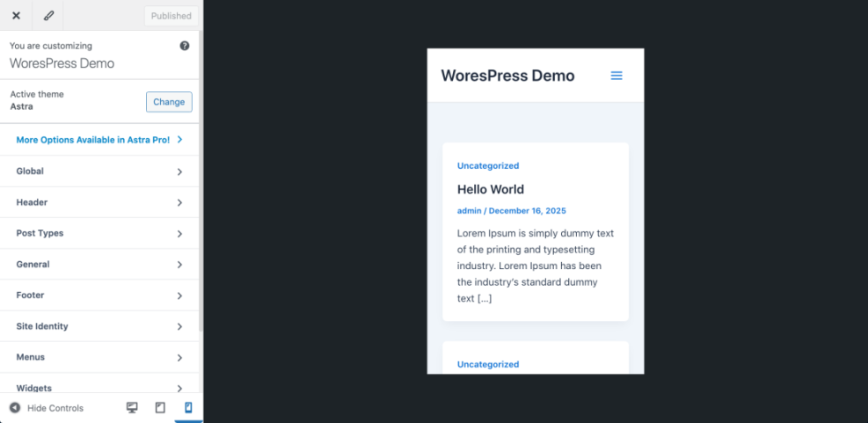Viewport: 868px width, 423px height.
Task: Expand the Astra Pro chevron arrow
Action: (x=180, y=140)
